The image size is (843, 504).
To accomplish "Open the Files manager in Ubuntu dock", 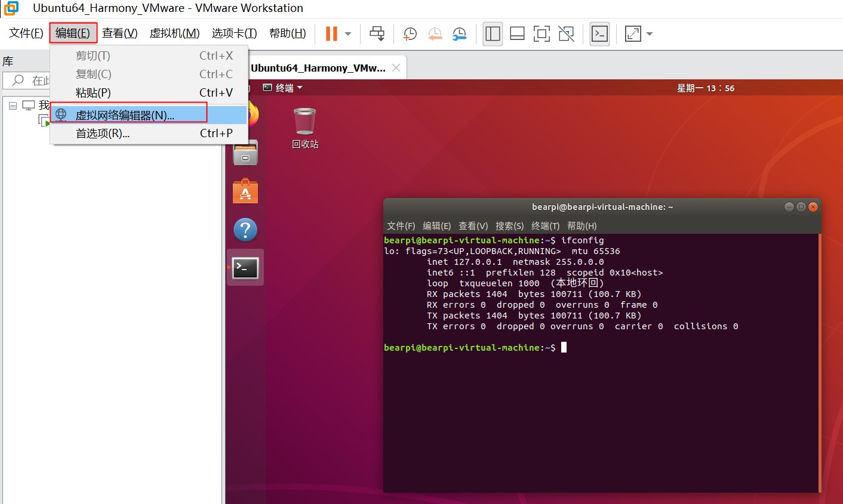I will (245, 153).
